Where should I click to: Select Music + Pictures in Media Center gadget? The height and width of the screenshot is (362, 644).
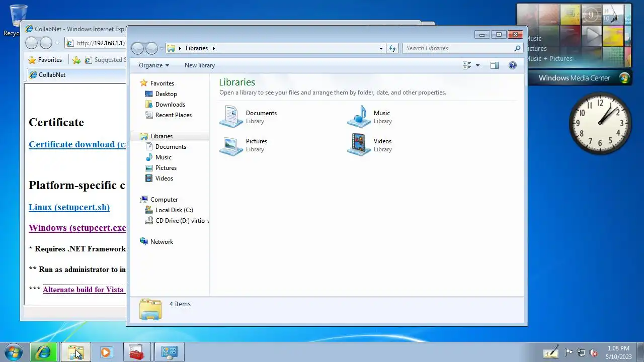pos(549,59)
